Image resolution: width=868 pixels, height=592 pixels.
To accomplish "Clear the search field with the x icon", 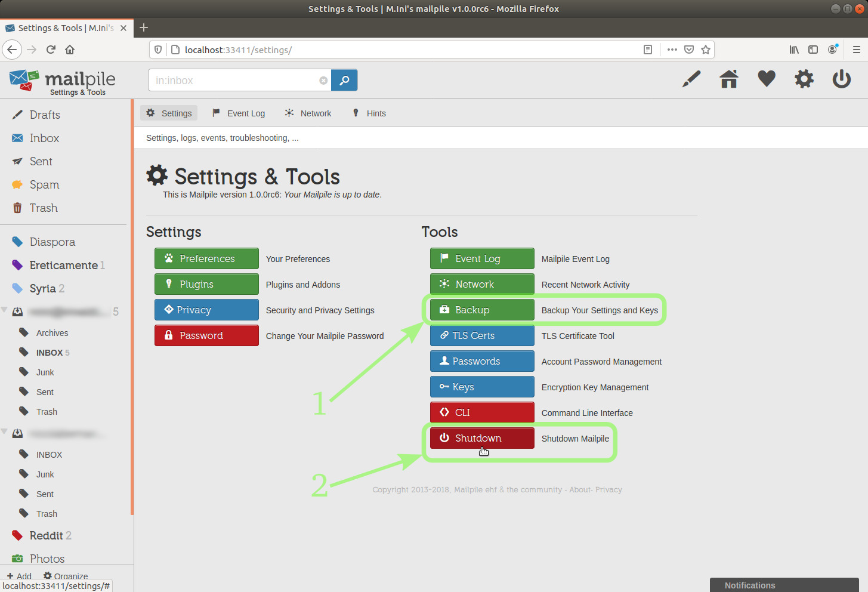I will point(323,81).
